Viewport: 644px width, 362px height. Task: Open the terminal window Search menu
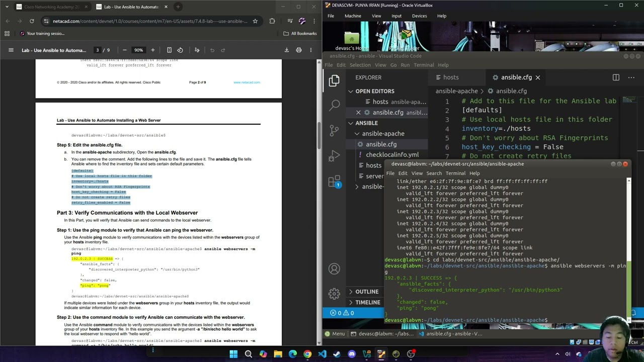click(x=434, y=173)
